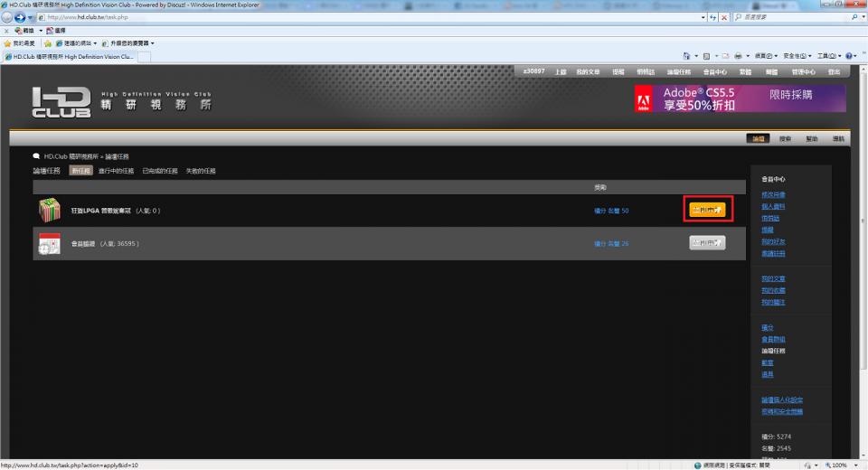Click the Adobe CS5.5 banner ad
The image size is (868, 470).
pyautogui.click(x=740, y=99)
